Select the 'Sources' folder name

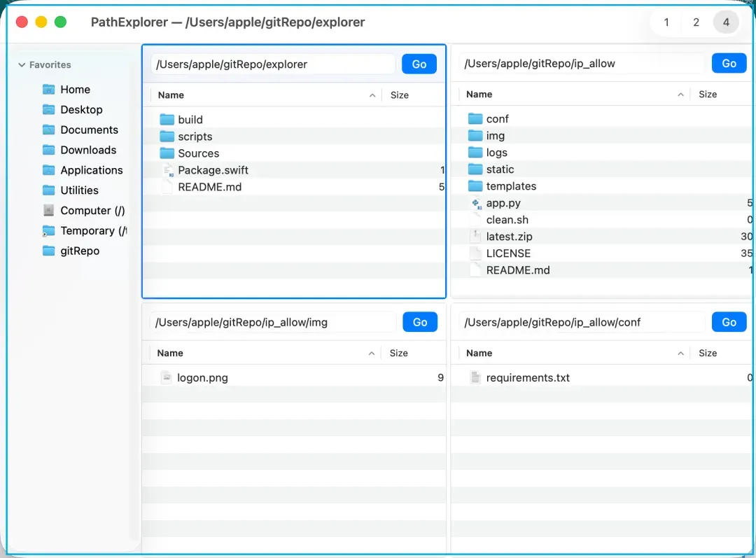pos(199,153)
